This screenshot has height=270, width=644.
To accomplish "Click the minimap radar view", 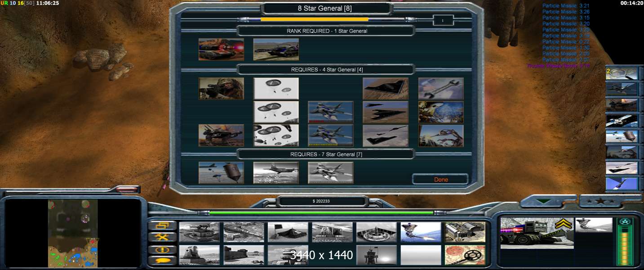I will tap(73, 234).
